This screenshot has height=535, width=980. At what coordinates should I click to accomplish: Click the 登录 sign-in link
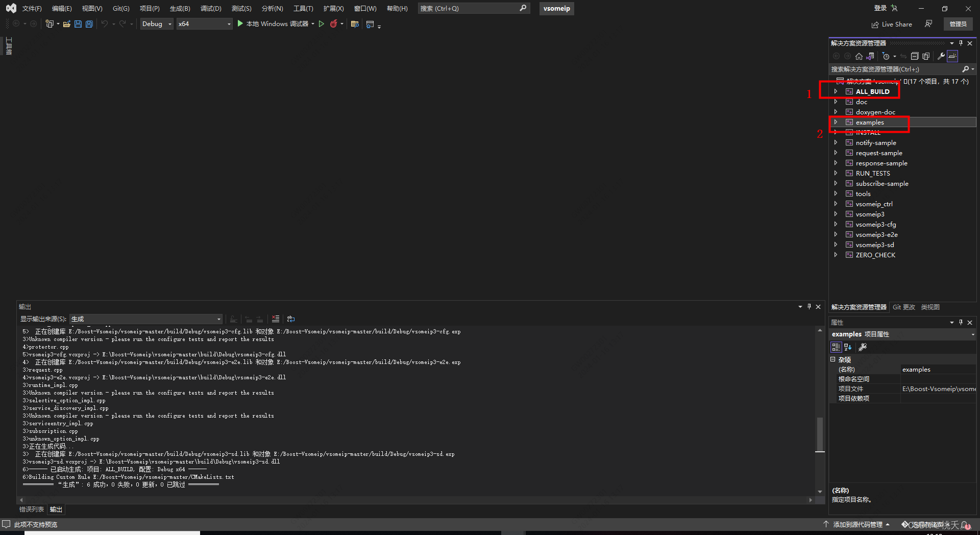pos(880,8)
